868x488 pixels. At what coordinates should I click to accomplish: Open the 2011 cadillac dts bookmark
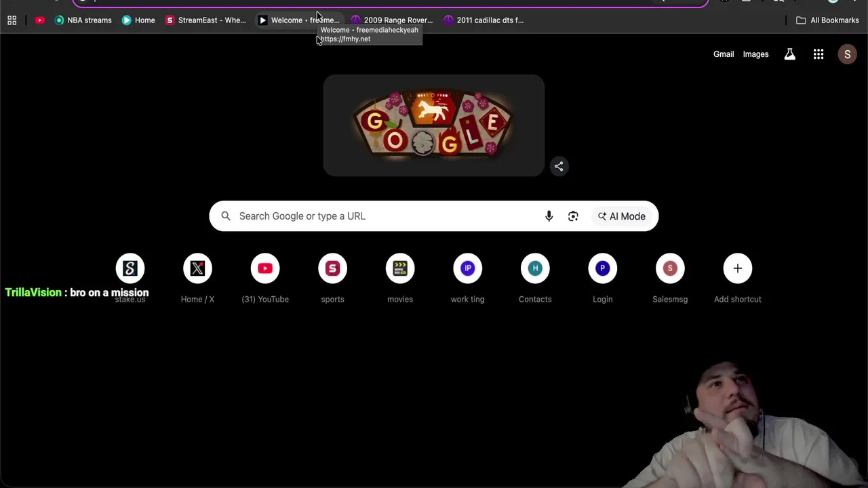484,20
